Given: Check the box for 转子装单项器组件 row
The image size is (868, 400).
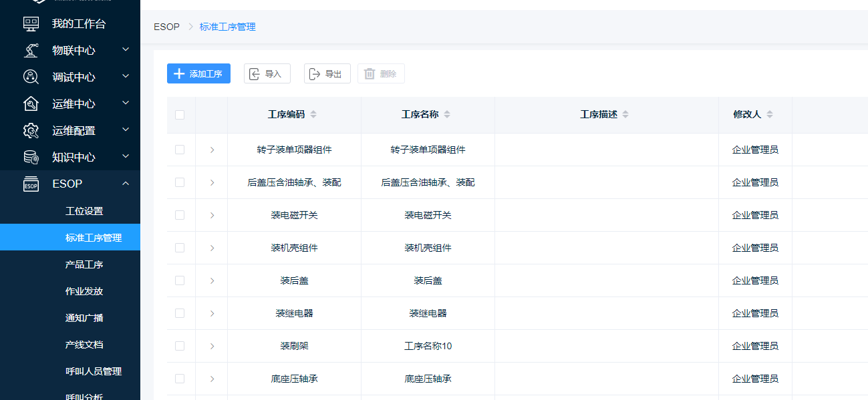Looking at the screenshot, I should pos(180,150).
